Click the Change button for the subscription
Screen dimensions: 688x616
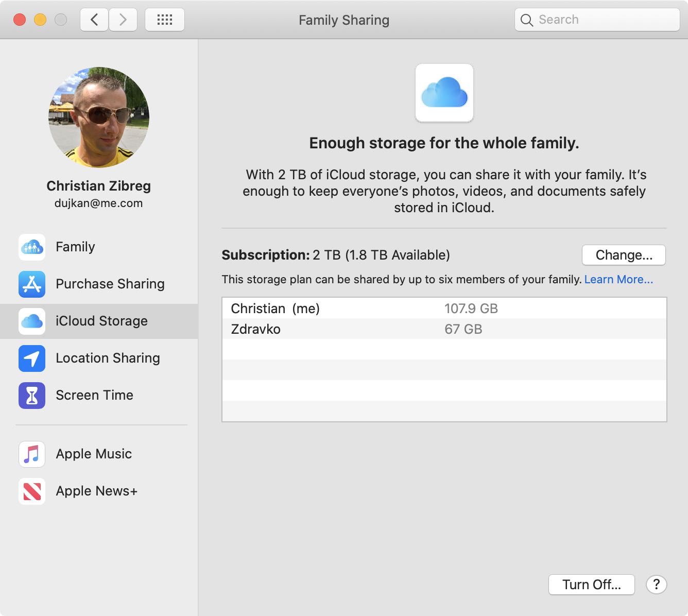[x=623, y=255]
